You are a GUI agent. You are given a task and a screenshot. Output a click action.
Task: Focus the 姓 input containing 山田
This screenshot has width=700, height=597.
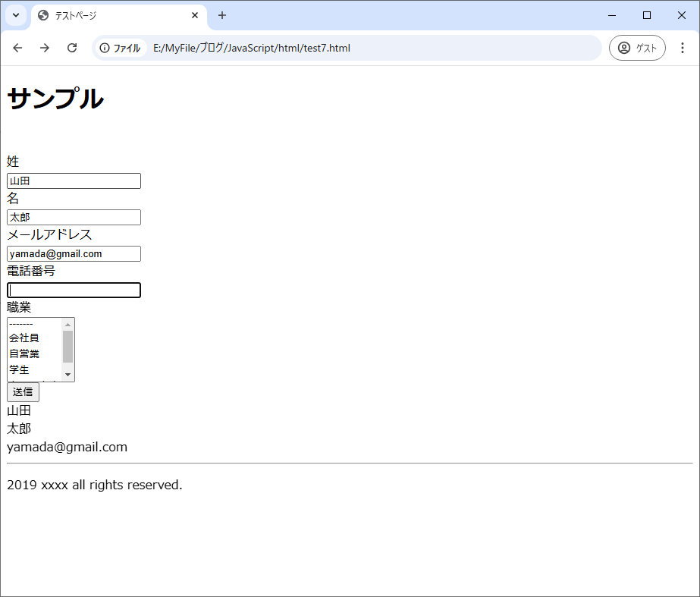tap(74, 181)
